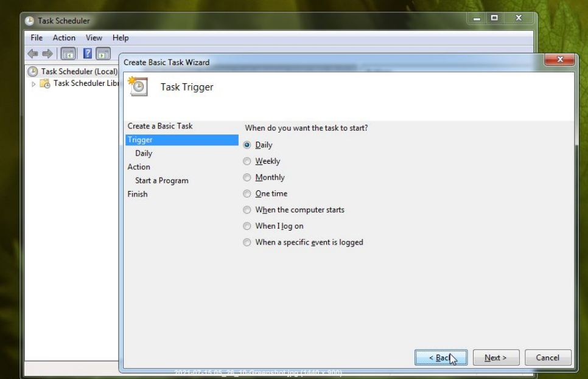This screenshot has width=588, height=379.
Task: Open the View menu
Action: tap(94, 38)
